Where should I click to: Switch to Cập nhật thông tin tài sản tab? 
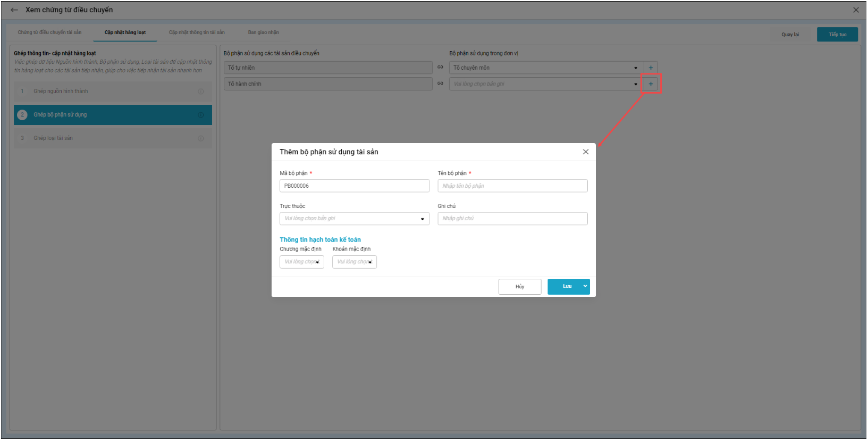click(197, 32)
